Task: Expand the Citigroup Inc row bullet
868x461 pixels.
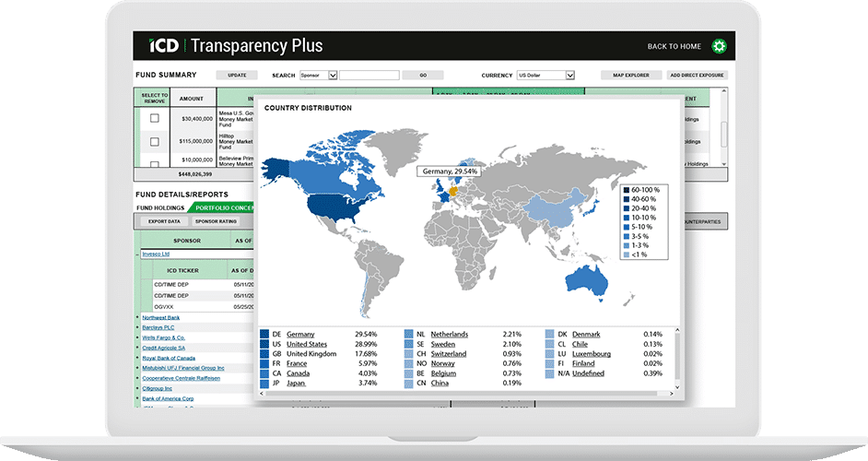Action: tap(137, 388)
